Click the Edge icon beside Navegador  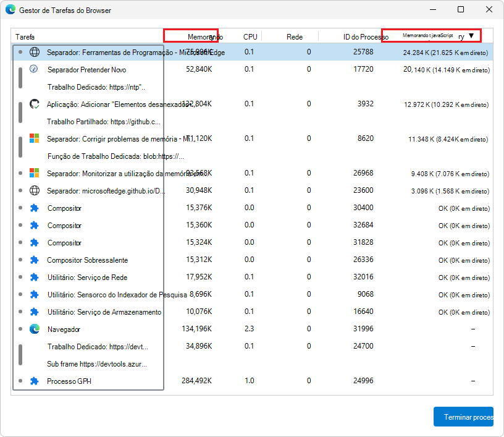click(x=35, y=329)
